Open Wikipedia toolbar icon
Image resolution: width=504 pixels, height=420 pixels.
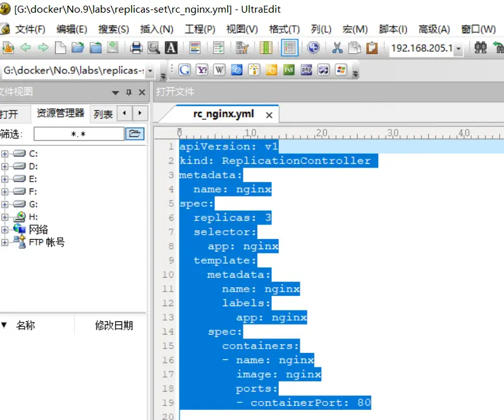(x=219, y=70)
